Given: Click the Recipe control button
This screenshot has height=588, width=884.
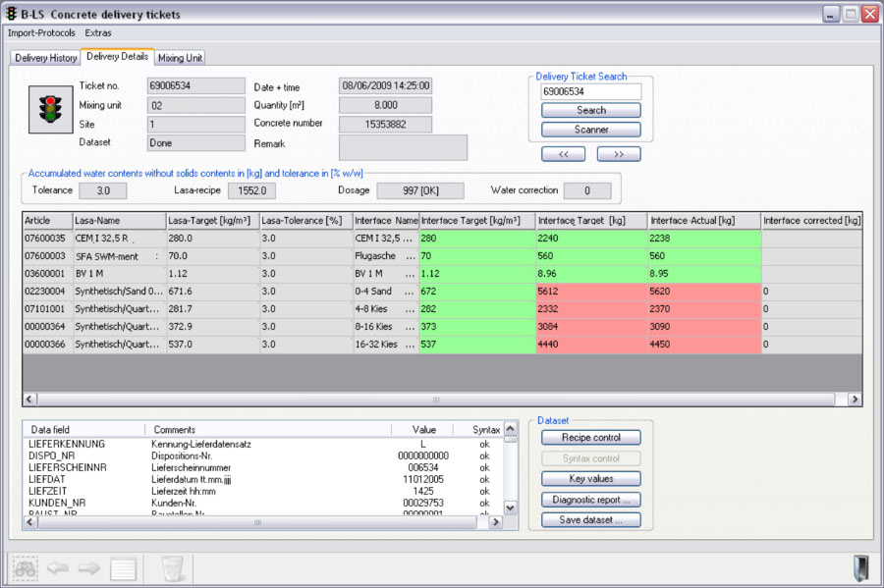Looking at the screenshot, I should (x=591, y=438).
